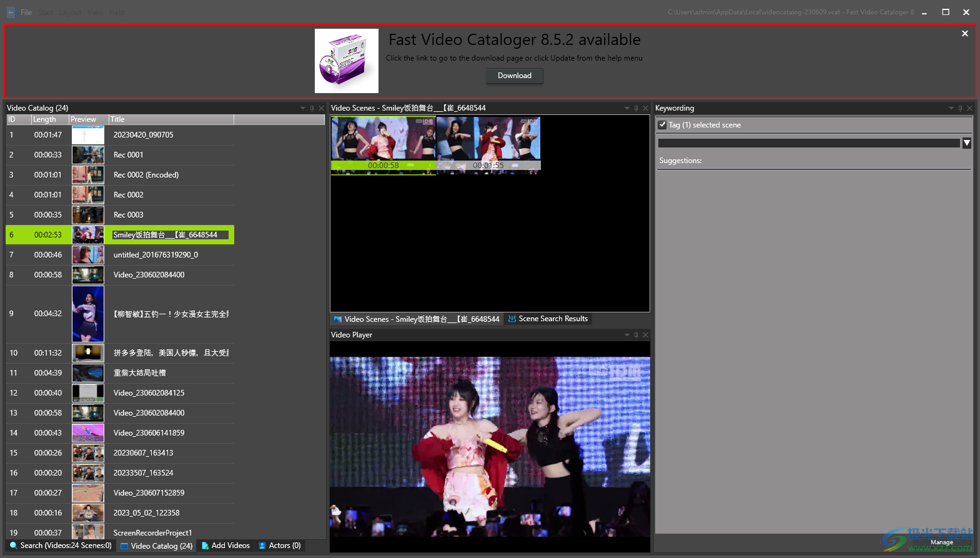Open the Add Videos tab

(225, 546)
